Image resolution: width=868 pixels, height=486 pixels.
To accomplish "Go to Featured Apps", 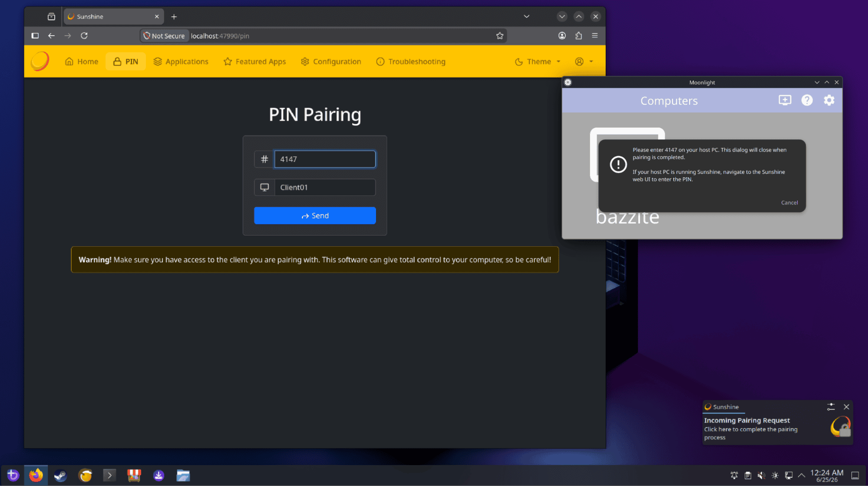I will coord(254,62).
